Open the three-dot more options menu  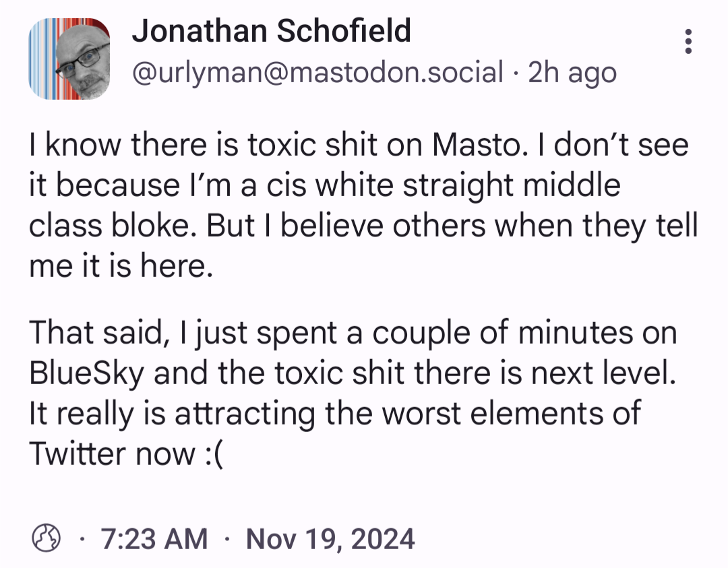[x=688, y=42]
